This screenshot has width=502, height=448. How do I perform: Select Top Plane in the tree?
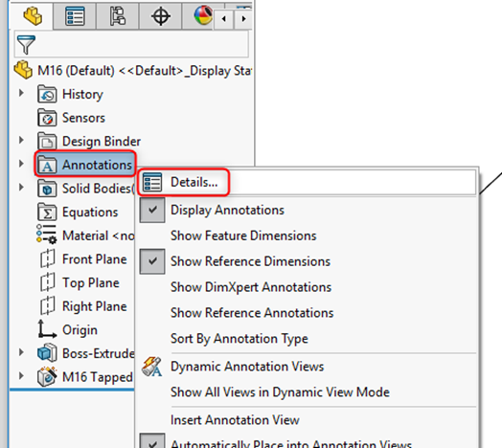click(x=91, y=282)
